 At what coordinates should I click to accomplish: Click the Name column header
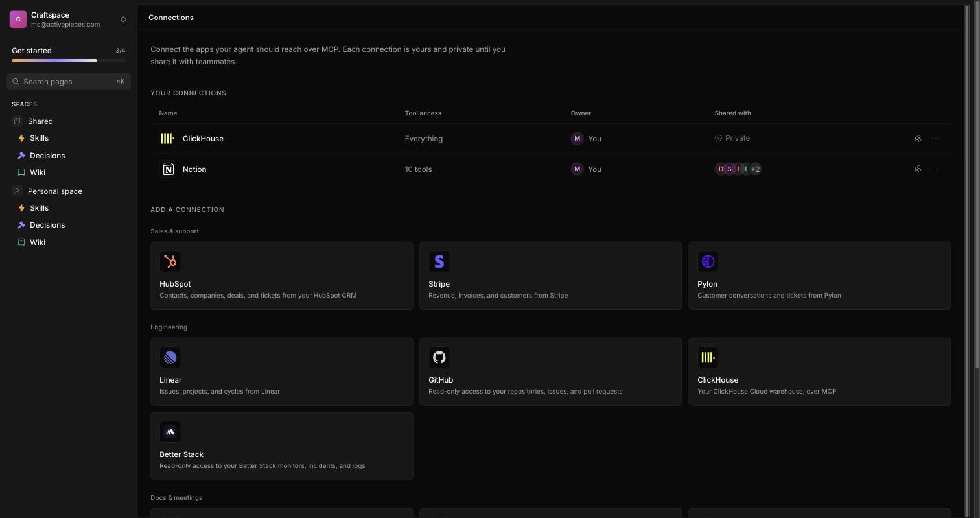168,113
